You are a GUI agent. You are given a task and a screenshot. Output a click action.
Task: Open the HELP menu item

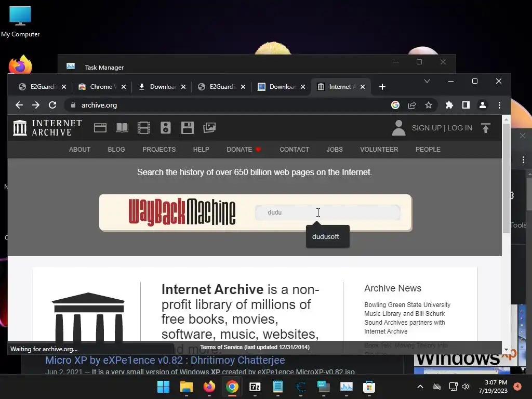coord(201,150)
